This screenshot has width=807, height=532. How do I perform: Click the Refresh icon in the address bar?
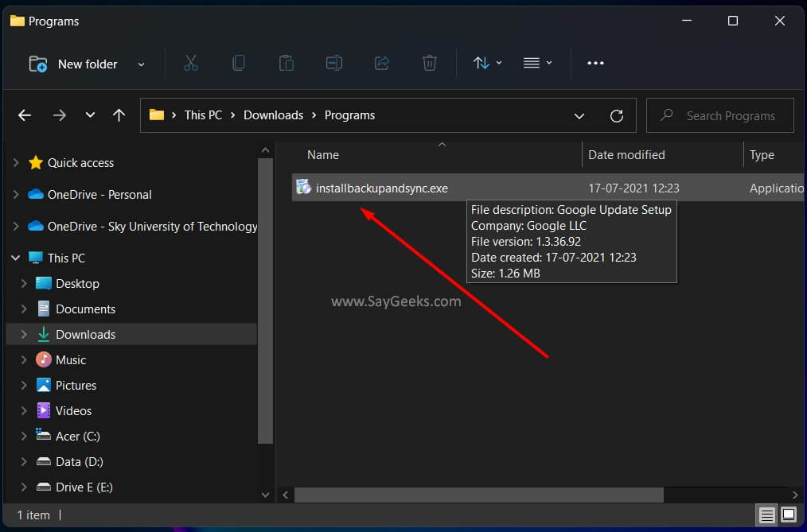tap(617, 115)
